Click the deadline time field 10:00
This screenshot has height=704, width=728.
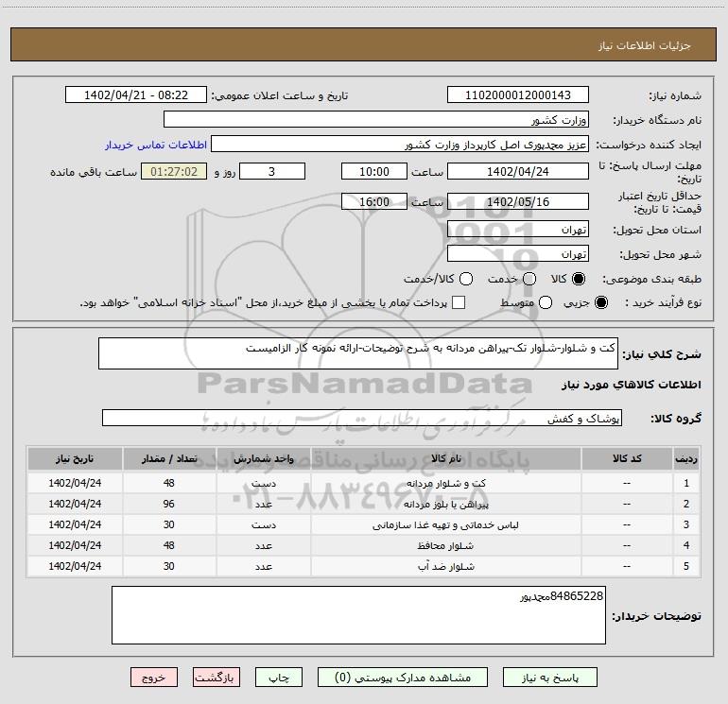click(374, 171)
